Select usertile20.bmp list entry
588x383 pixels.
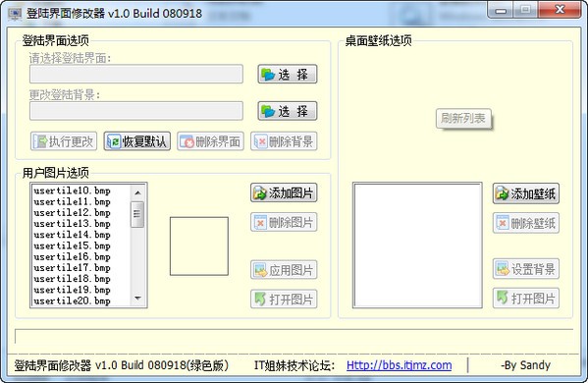click(72, 301)
